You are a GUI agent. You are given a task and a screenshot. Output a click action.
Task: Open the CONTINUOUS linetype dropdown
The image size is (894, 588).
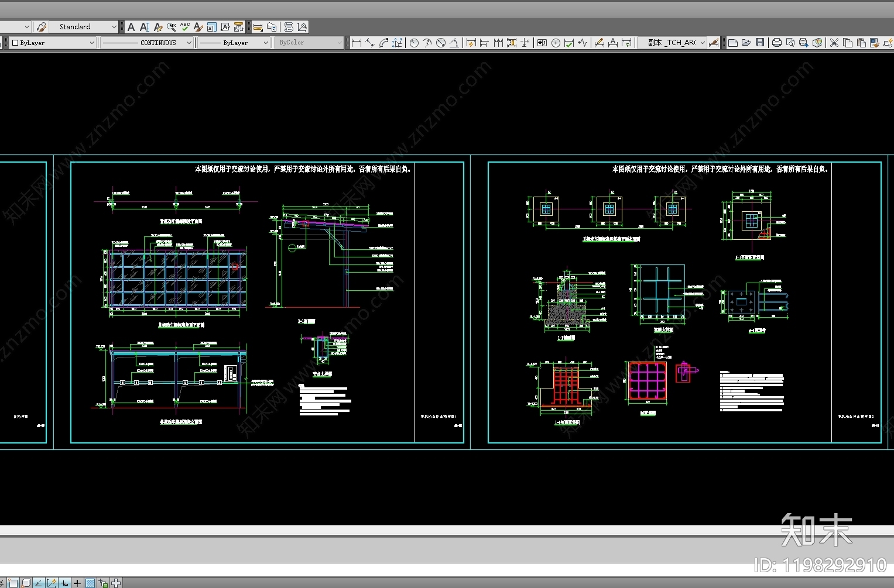pyautogui.click(x=147, y=43)
